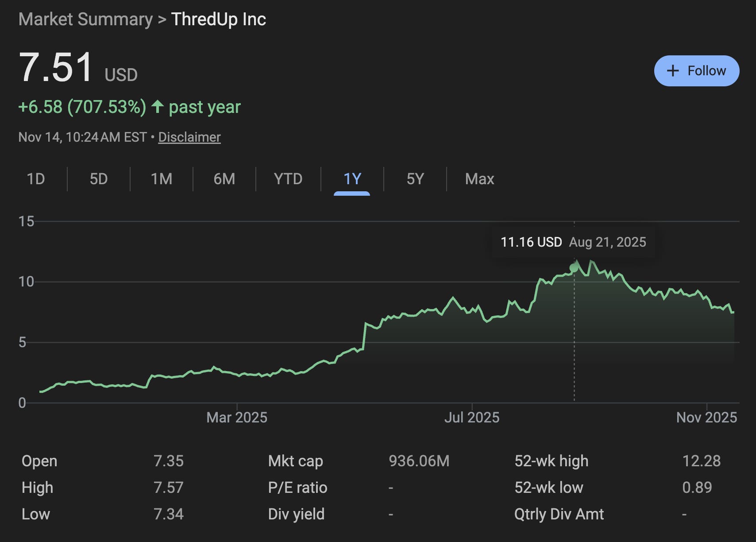Viewport: 756px width, 542px height.
Task: Click the green up arrow icon
Action: tap(158, 107)
